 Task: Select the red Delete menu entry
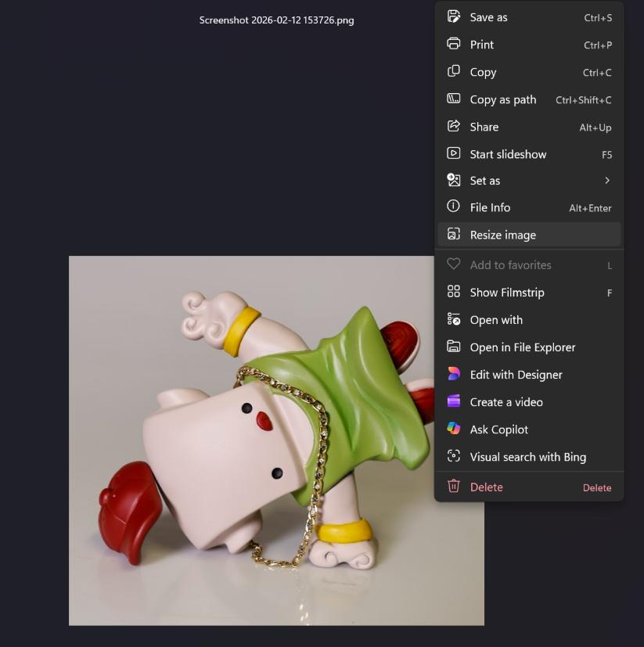point(529,487)
